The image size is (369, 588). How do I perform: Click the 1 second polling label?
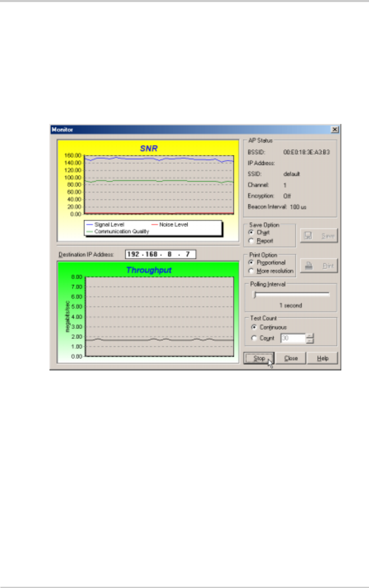(290, 305)
